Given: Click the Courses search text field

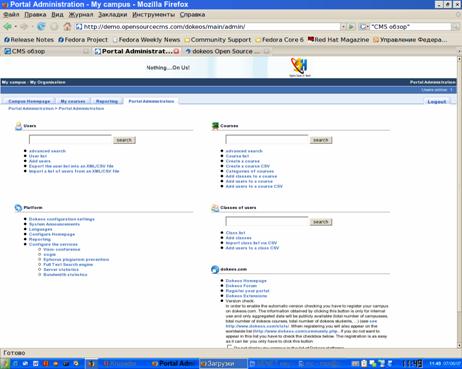Looking at the screenshot, I should [x=267, y=140].
